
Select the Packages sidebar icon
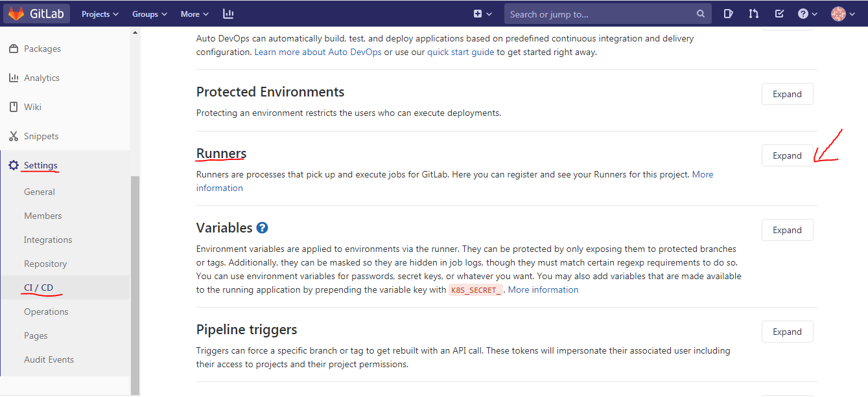click(14, 48)
